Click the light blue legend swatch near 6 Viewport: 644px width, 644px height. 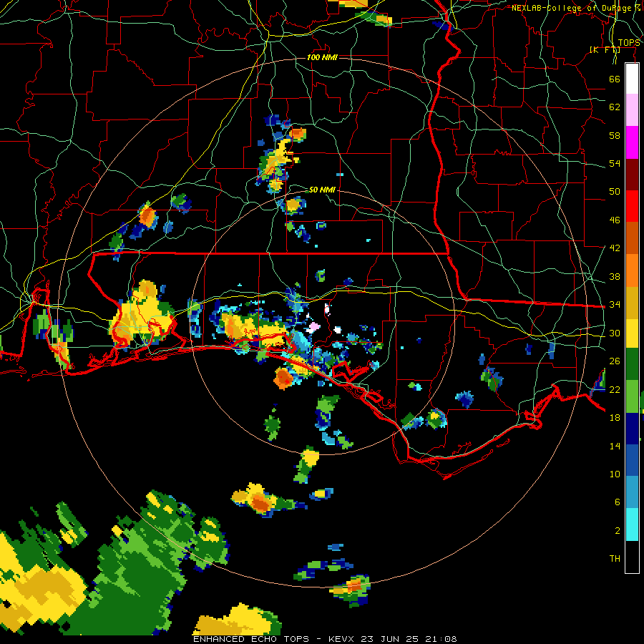632,492
